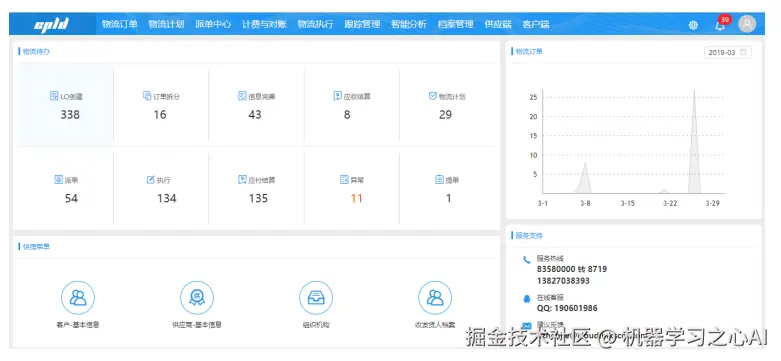Click the 43 count under 信息完善
Image resolution: width=781 pixels, height=361 pixels.
point(255,115)
